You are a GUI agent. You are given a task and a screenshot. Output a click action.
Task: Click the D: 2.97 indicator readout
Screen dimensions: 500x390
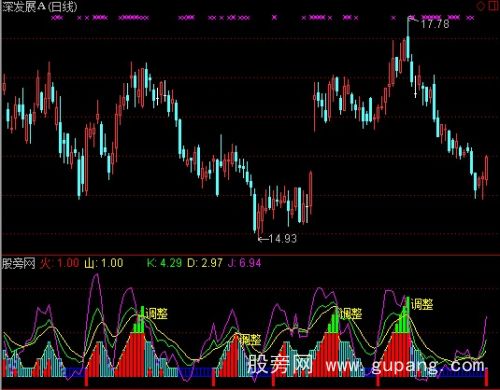tap(205, 263)
